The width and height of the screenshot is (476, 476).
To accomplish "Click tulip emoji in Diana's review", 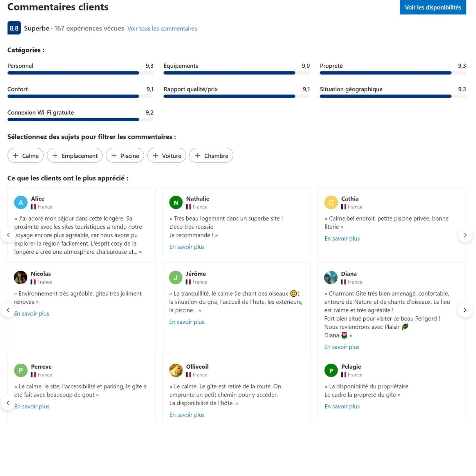I will (x=344, y=335).
